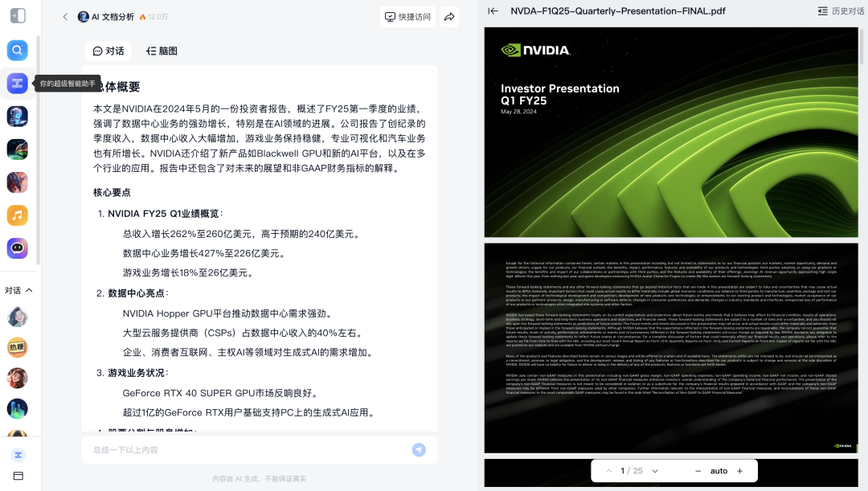Open the auto zoom mode selector
Viewport: 868px width, 491px height.
tap(719, 471)
